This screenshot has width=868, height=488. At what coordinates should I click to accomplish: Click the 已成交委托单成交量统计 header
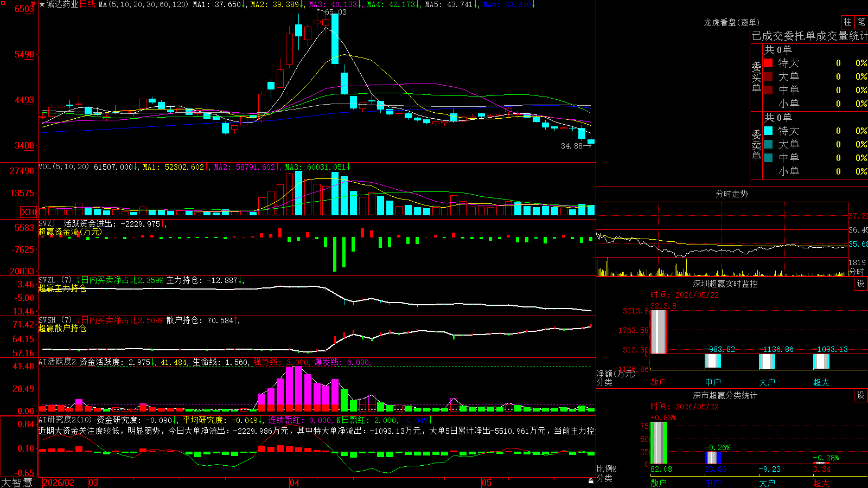[x=809, y=36]
